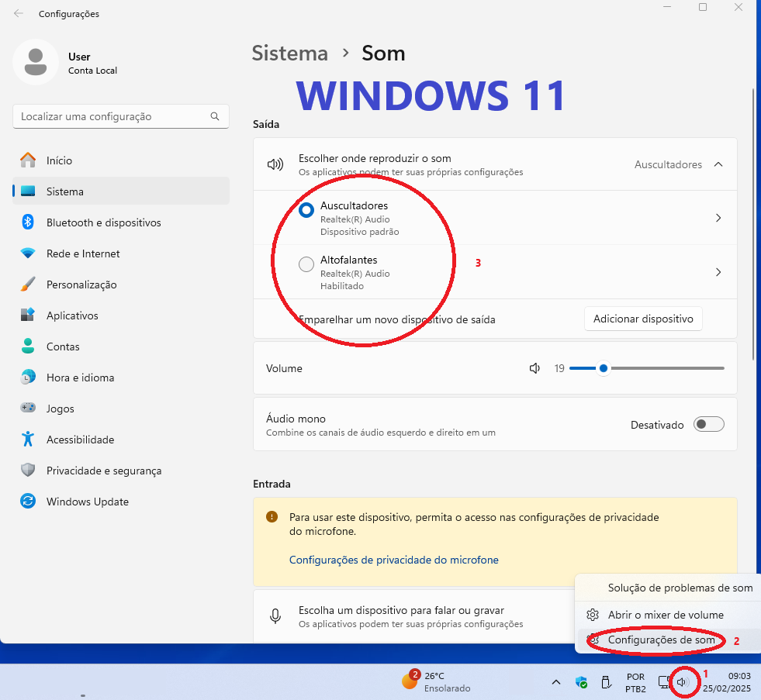Click the weather widget icon on taskbar
This screenshot has width=761, height=700.
coord(410,680)
